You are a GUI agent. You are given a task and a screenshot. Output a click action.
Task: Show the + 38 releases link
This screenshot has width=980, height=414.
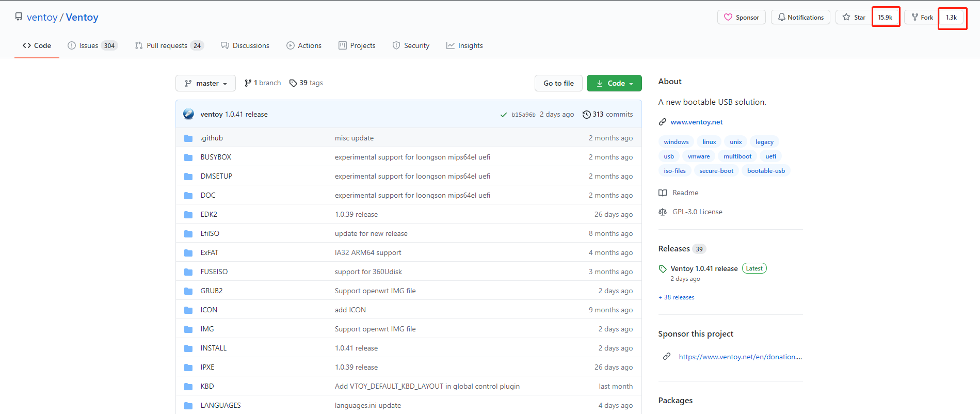click(x=677, y=297)
